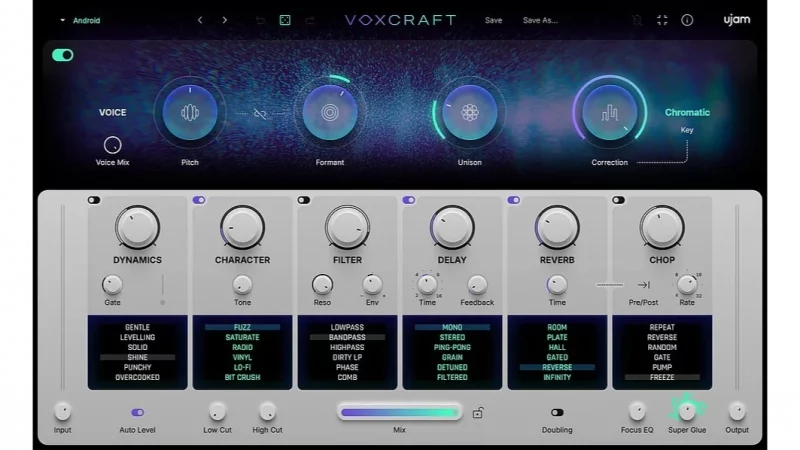Screen dimensions: 800x450
Task: Click the Gate knob in Dynamics
Action: pyautogui.click(x=112, y=285)
